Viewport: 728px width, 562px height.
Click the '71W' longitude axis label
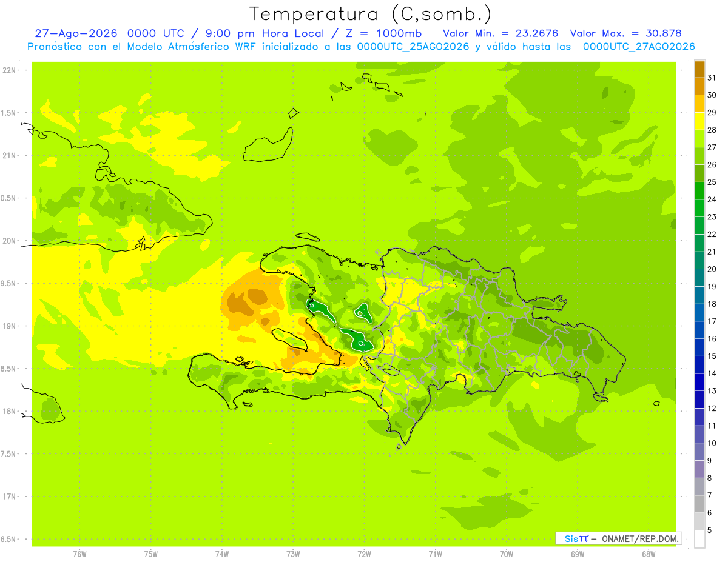(435, 554)
